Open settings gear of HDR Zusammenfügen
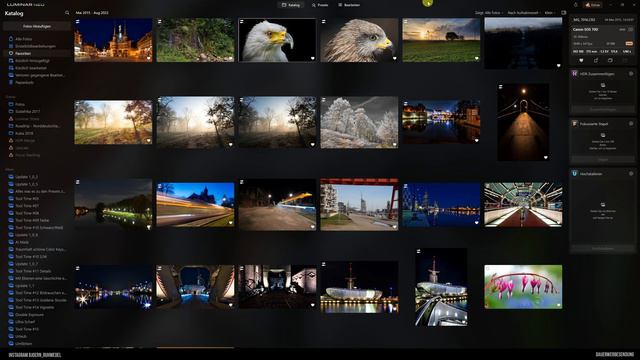This screenshot has height=360, width=640. click(631, 74)
